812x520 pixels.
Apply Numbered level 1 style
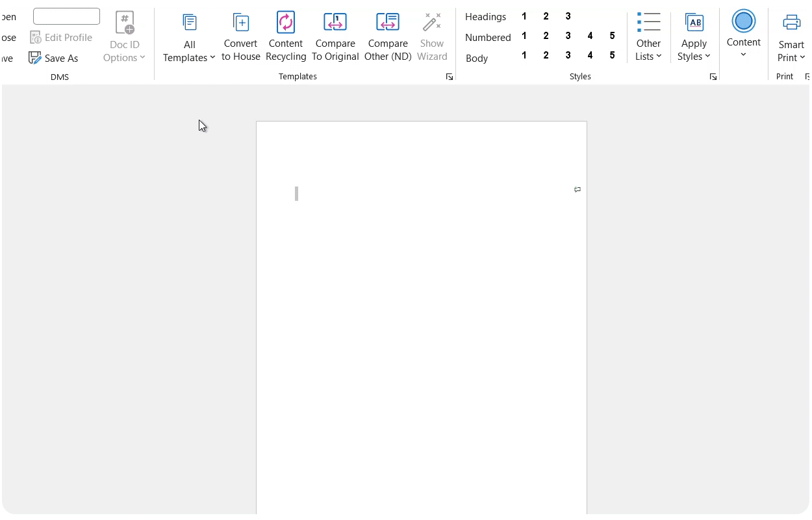[524, 36]
